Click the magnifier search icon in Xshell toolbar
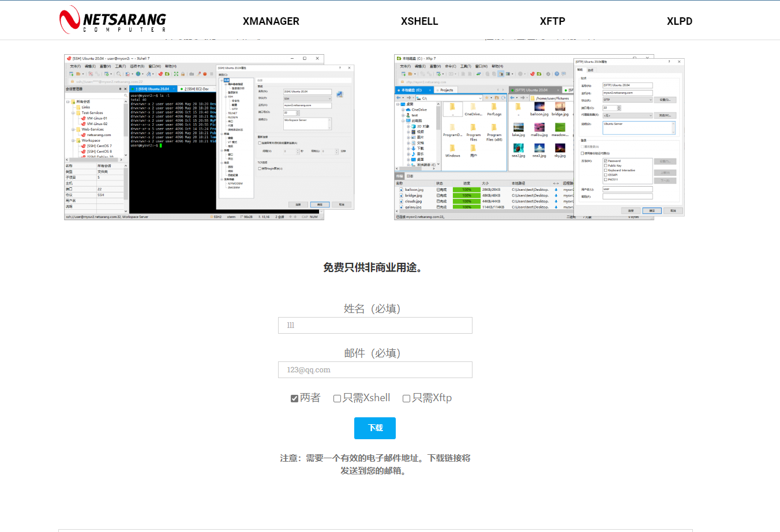Image resolution: width=780 pixels, height=532 pixels. coord(119,73)
